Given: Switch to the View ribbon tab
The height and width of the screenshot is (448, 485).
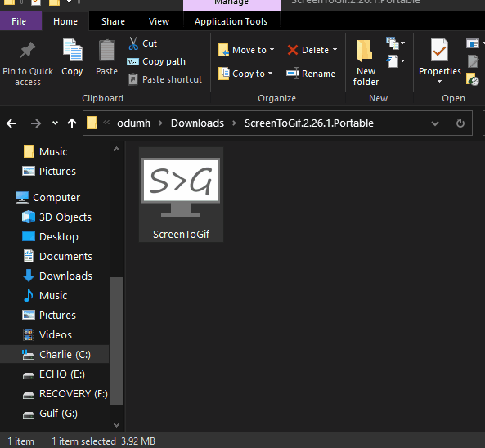Looking at the screenshot, I should [159, 21].
